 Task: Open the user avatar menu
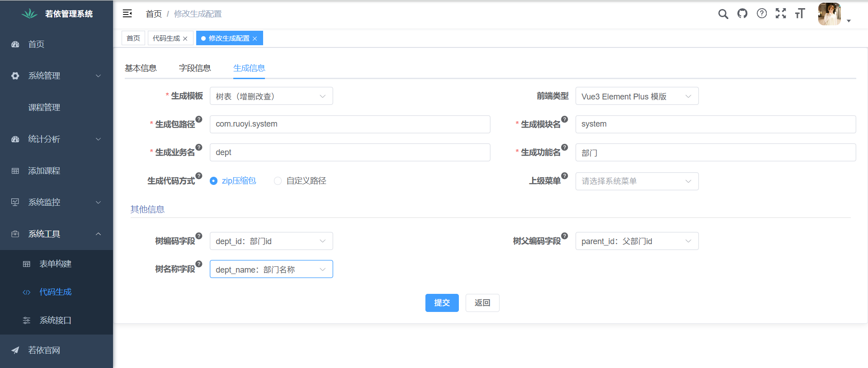830,14
